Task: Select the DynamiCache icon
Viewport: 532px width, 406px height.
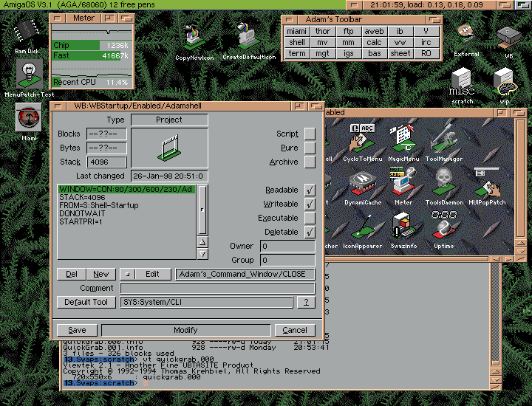Action: [362, 183]
